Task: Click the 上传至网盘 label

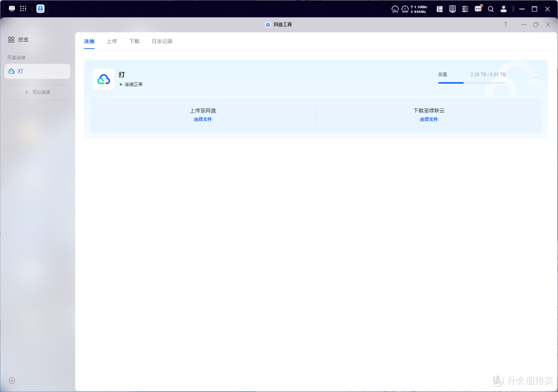Action: click(x=203, y=111)
